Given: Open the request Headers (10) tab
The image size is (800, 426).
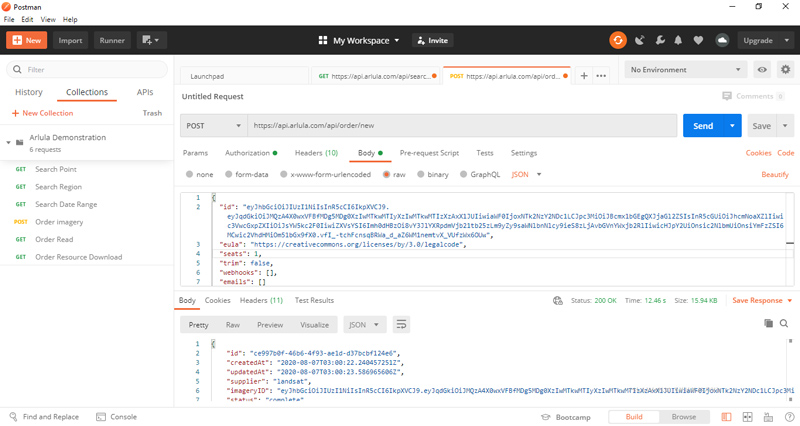Looking at the screenshot, I should pyautogui.click(x=316, y=153).
